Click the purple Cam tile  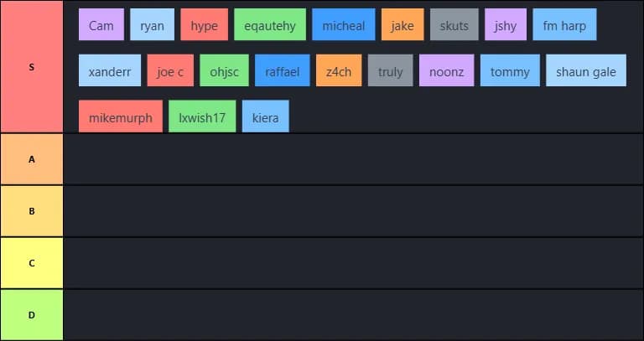coord(101,25)
